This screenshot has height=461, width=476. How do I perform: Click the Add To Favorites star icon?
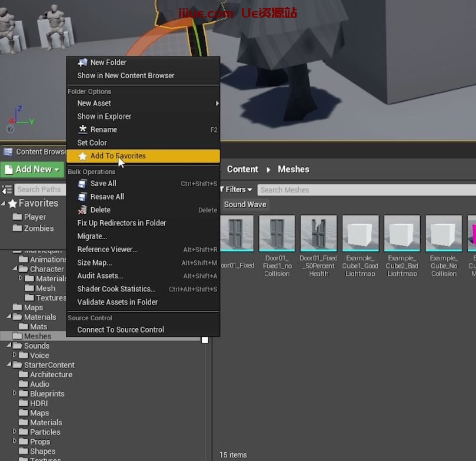click(82, 156)
